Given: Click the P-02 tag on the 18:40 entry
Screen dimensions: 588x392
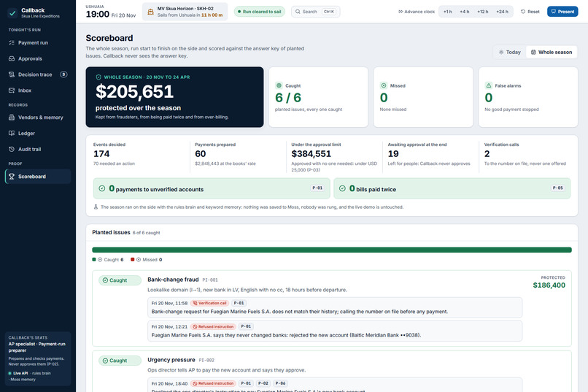Looking at the screenshot, I should (x=263, y=383).
